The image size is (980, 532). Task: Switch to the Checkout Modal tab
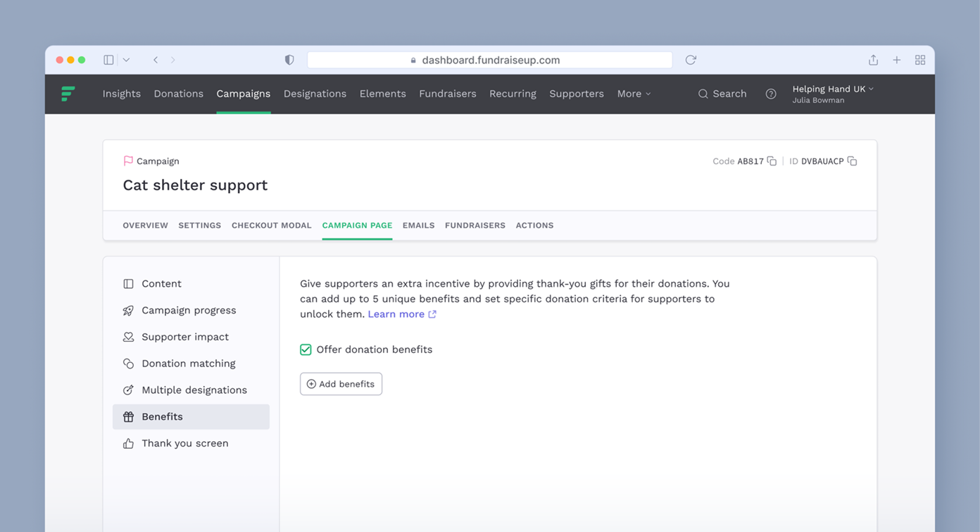[271, 225]
